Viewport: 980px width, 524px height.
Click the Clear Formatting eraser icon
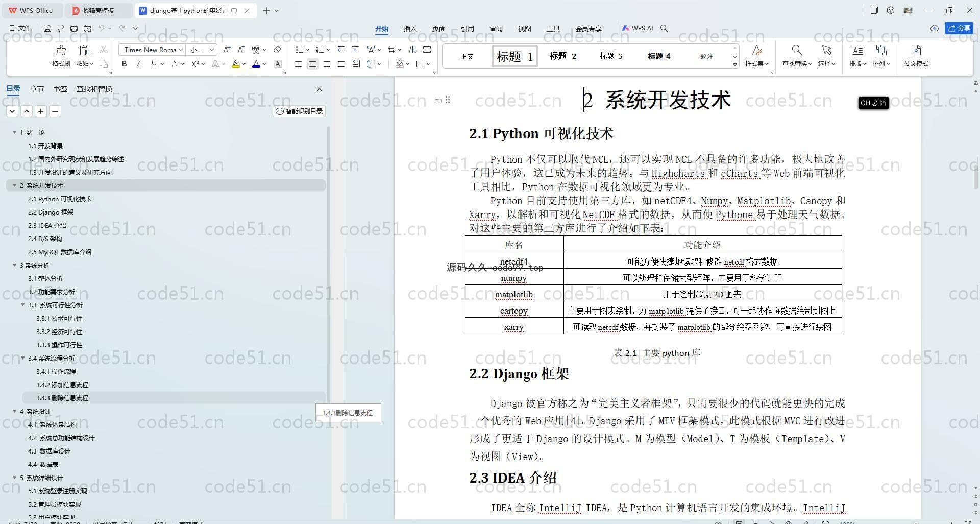(277, 50)
